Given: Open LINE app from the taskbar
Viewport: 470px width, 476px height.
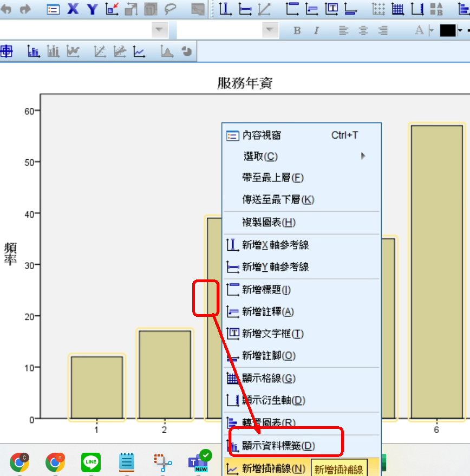Looking at the screenshot, I should pos(91,462).
